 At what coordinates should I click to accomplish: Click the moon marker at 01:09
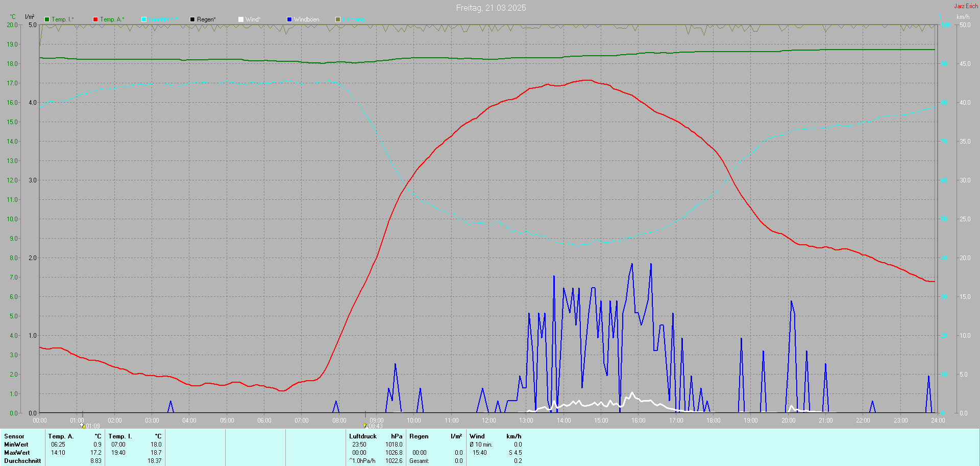pyautogui.click(x=83, y=426)
